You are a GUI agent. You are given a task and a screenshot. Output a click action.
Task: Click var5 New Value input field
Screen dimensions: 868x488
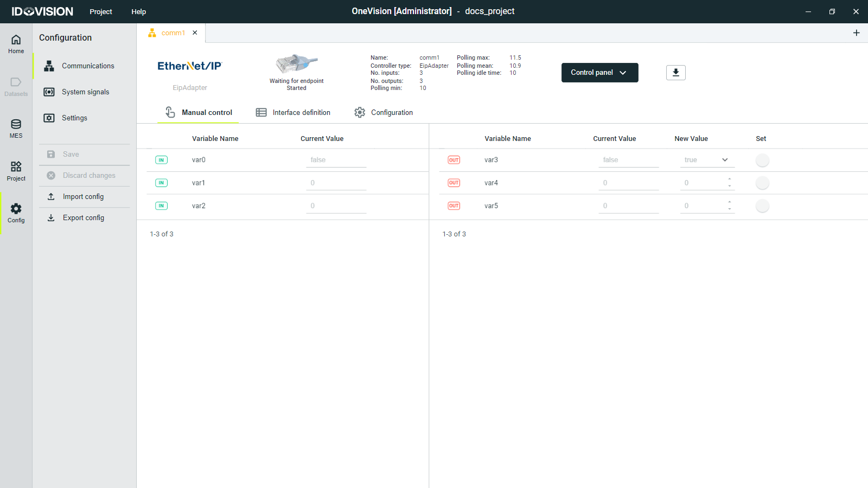[703, 206]
